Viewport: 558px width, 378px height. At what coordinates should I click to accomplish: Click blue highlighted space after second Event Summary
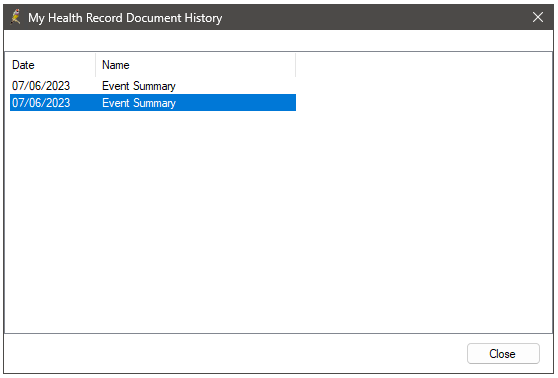point(236,103)
